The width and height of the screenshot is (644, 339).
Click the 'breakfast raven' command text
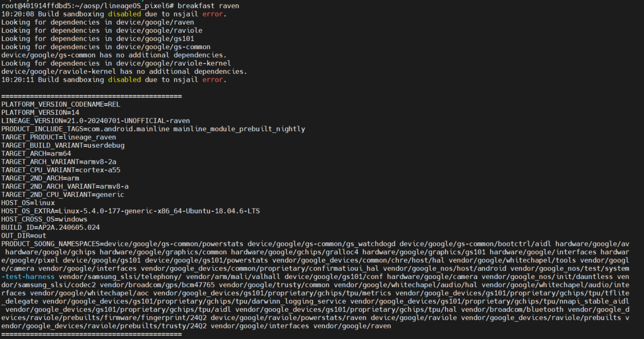point(208,6)
